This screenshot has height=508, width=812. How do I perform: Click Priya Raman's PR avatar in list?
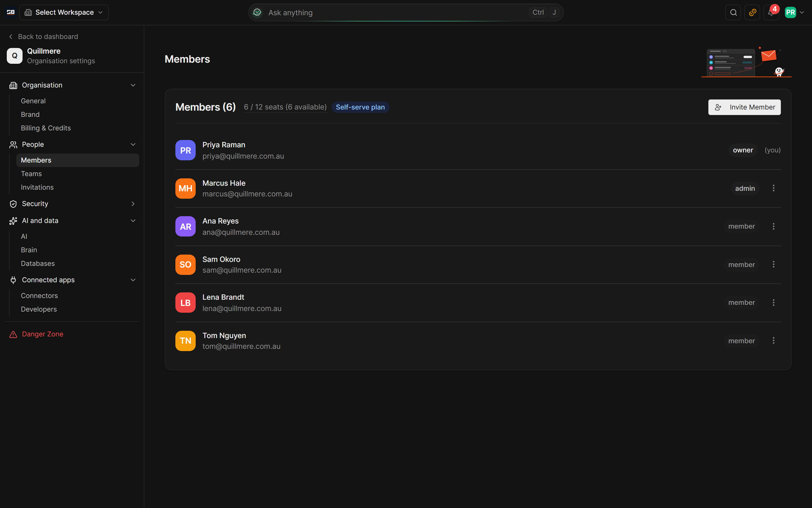[x=186, y=150]
